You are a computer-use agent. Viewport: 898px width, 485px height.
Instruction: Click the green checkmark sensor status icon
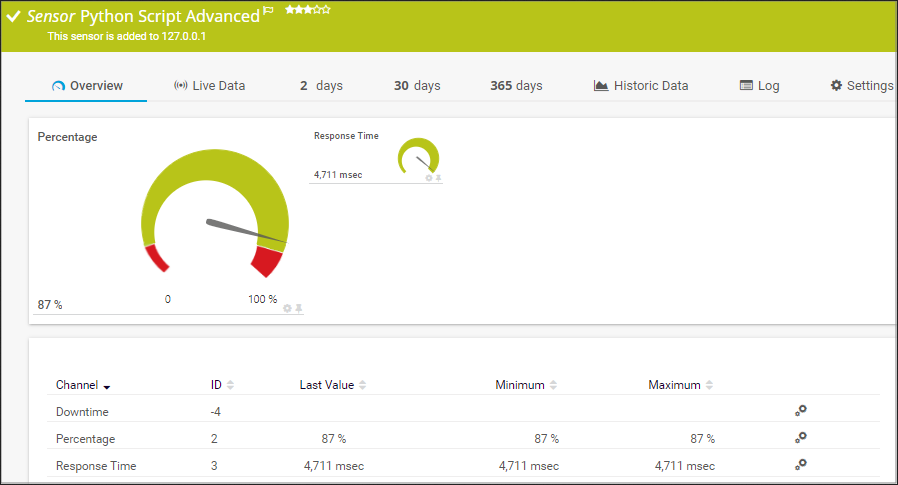[14, 17]
